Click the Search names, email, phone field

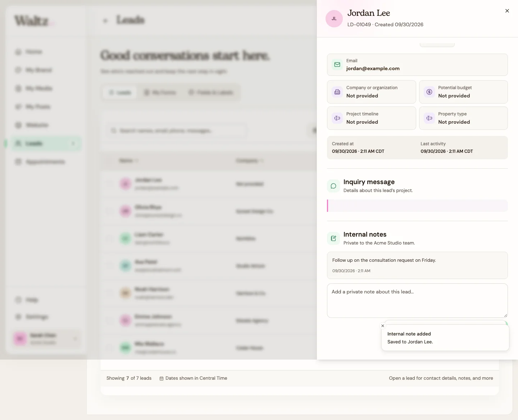[176, 131]
